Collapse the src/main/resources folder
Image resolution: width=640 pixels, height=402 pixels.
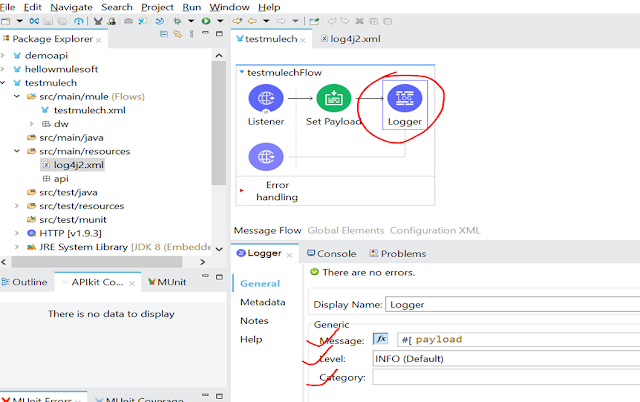click(x=17, y=151)
